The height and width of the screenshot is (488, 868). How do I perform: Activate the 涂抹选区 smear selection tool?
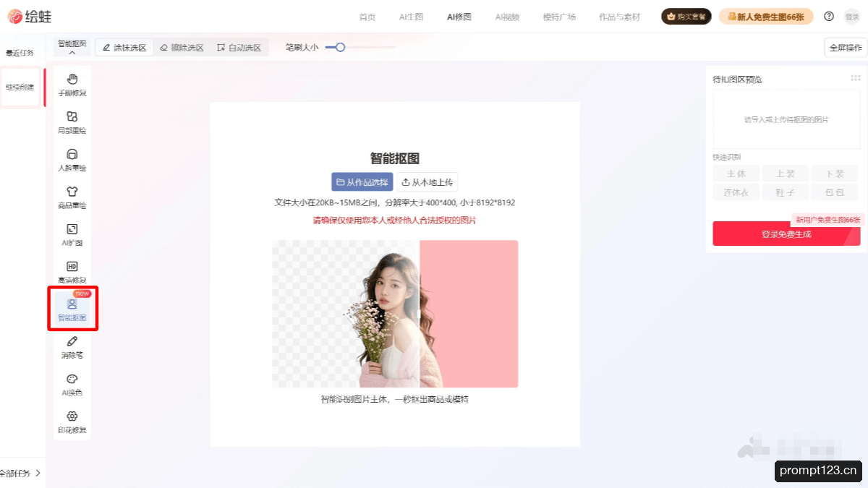124,48
